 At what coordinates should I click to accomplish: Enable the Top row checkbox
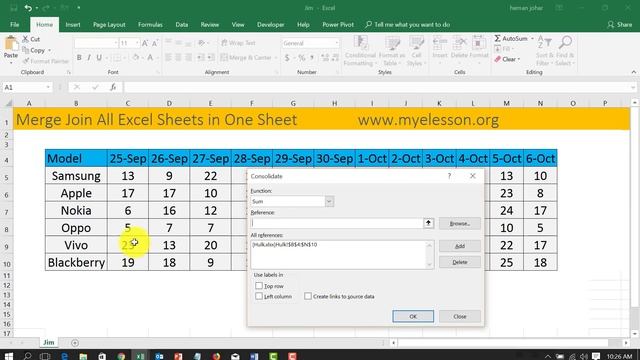[x=259, y=286]
